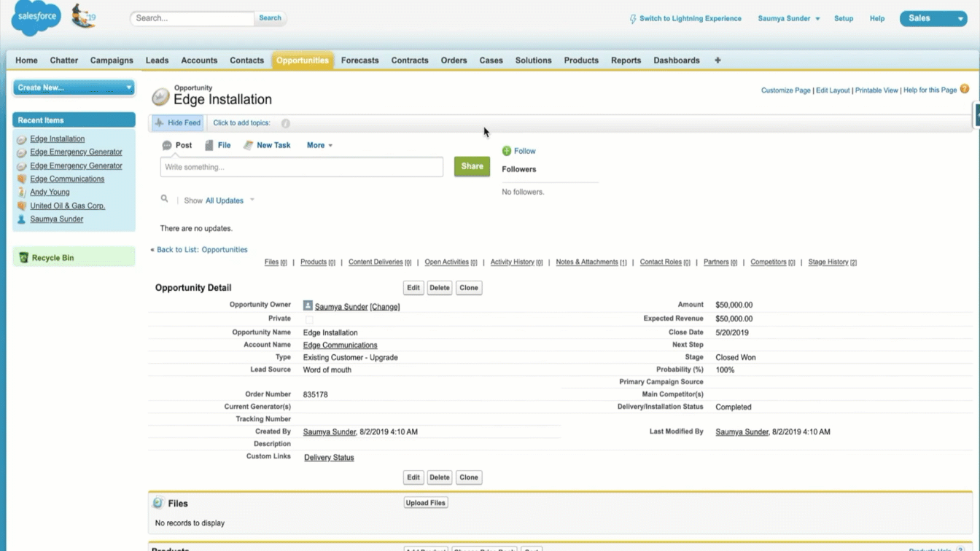Click the green Share button
Image resolution: width=980 pixels, height=551 pixels.
coord(472,166)
